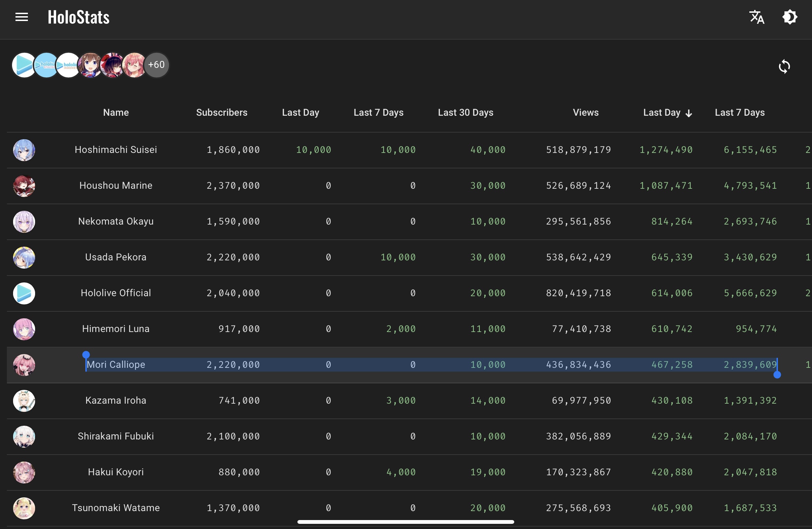Open the +60 channels selector chip
812x529 pixels.
(x=157, y=65)
